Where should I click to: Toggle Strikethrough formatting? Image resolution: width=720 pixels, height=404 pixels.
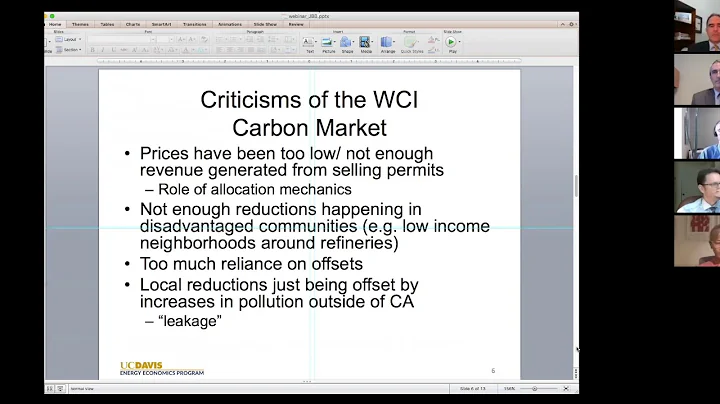[x=124, y=50]
